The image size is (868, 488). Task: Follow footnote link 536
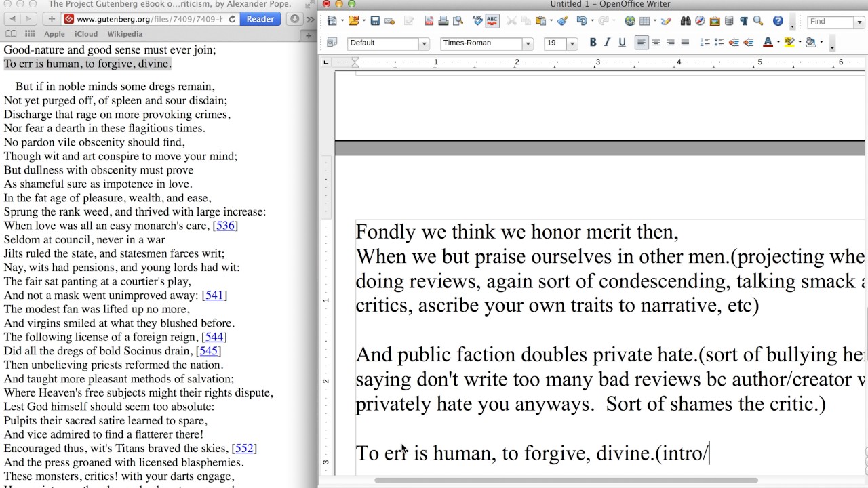pyautogui.click(x=225, y=226)
